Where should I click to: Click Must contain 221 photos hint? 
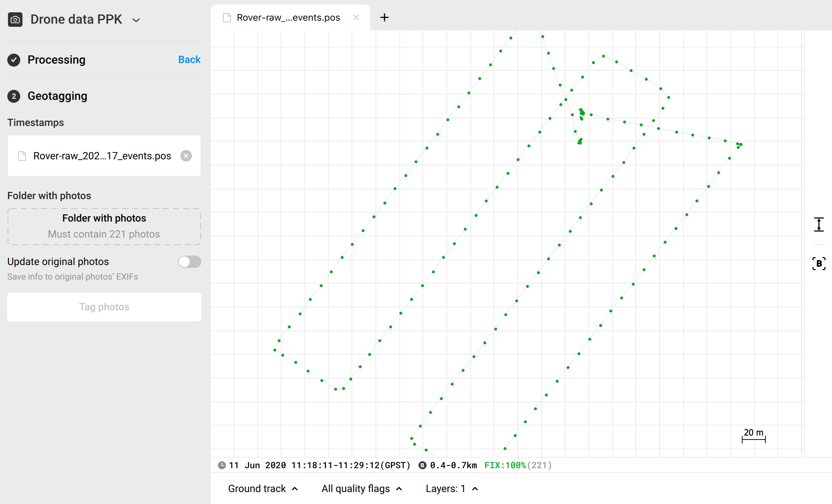point(104,234)
